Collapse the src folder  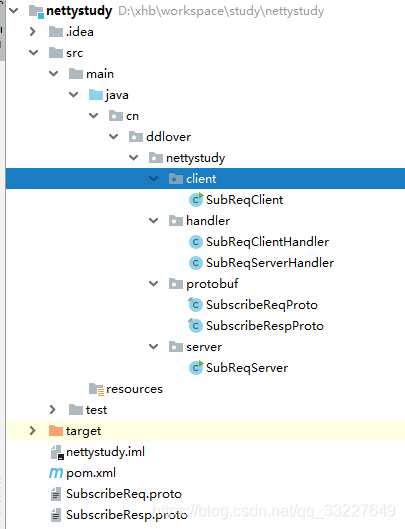pos(33,53)
